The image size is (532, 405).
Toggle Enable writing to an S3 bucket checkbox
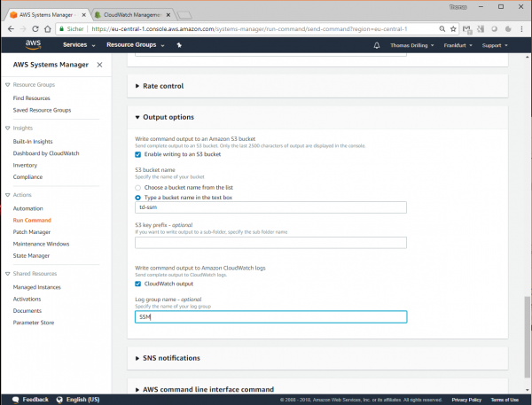click(137, 154)
